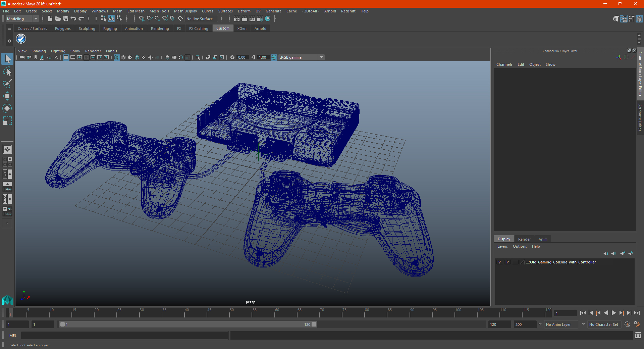
Task: Activate the Move tool
Action: (7, 96)
